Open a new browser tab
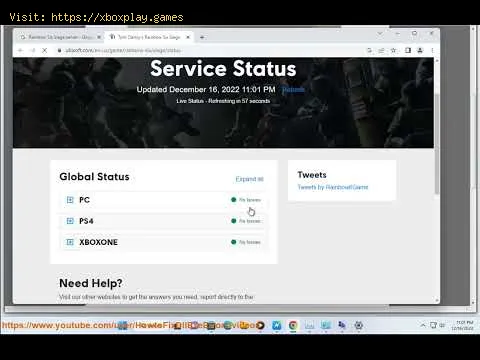This screenshot has height=360, width=480. click(x=202, y=37)
